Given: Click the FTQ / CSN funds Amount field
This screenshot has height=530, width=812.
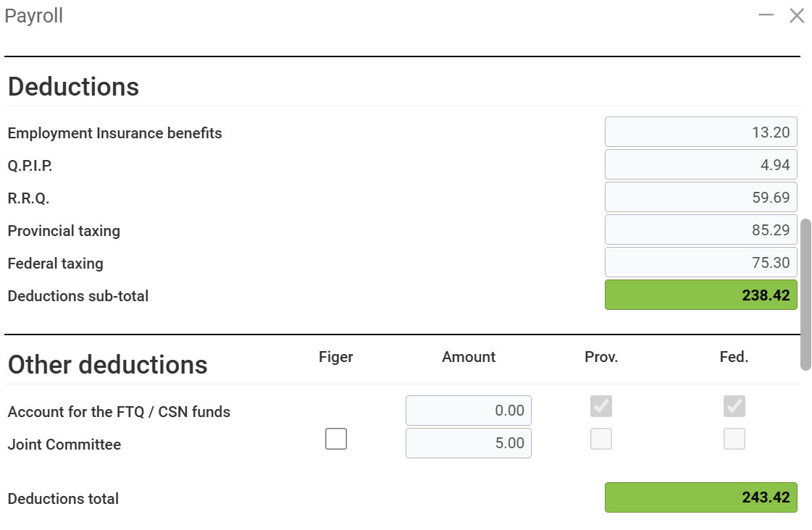Looking at the screenshot, I should [468, 411].
